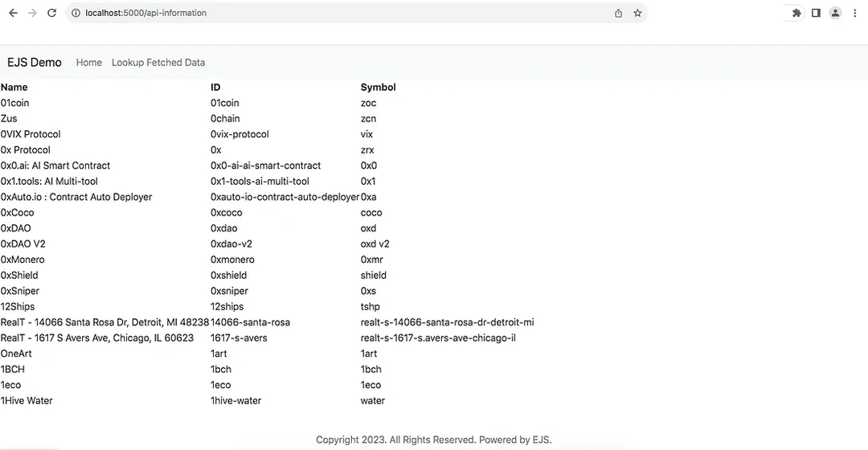Click the site information icon
Screen dimensions: 868x450
pyautogui.click(x=75, y=13)
